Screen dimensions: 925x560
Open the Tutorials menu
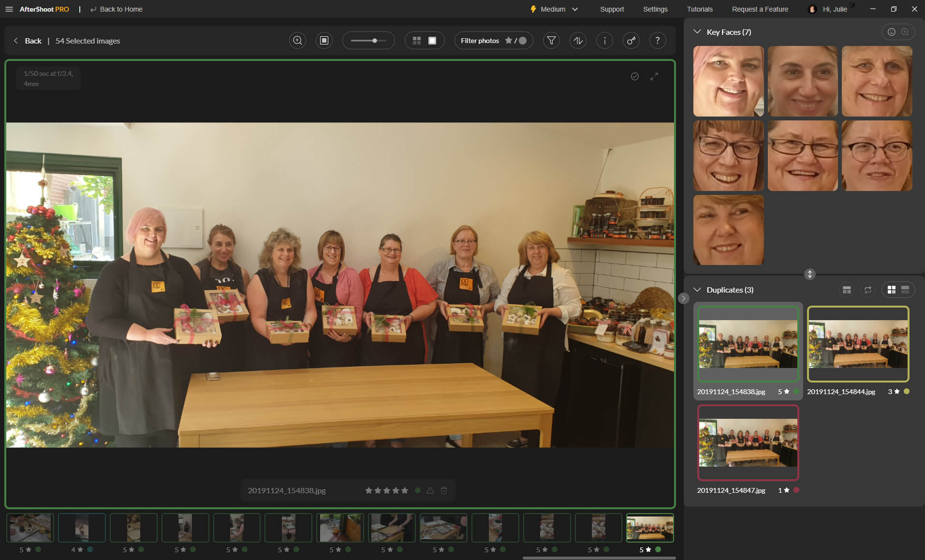click(x=700, y=9)
